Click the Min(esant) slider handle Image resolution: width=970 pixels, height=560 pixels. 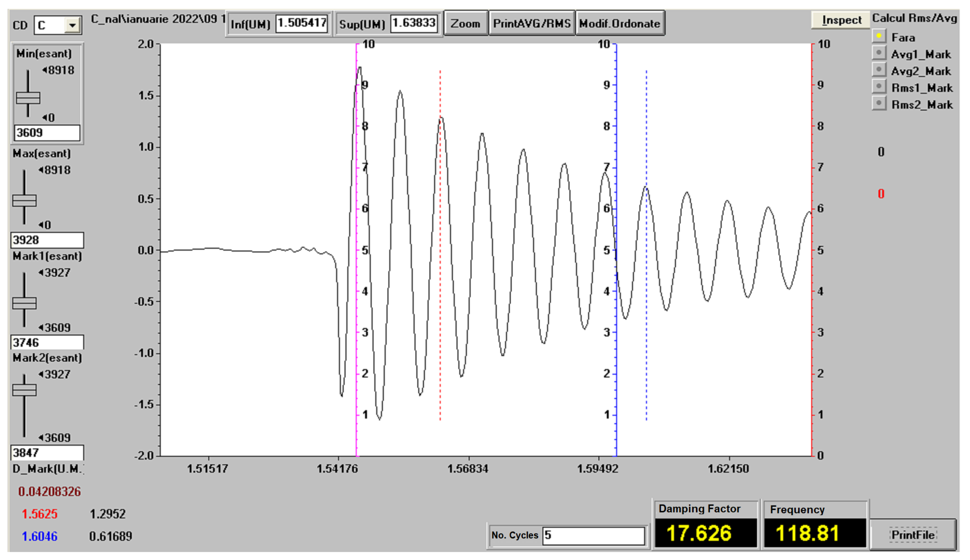tap(28, 98)
